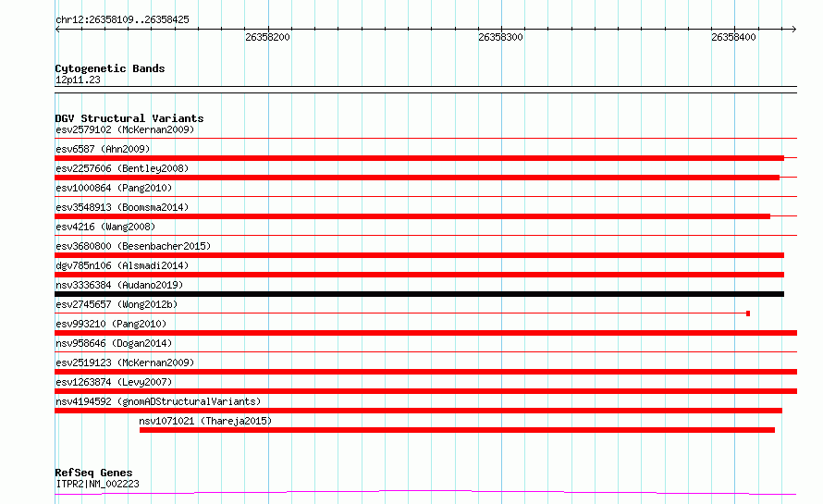The width and height of the screenshot is (823, 504).
Task: Click the red bar under esv2257606 (Bentley2008)
Action: tap(417, 178)
